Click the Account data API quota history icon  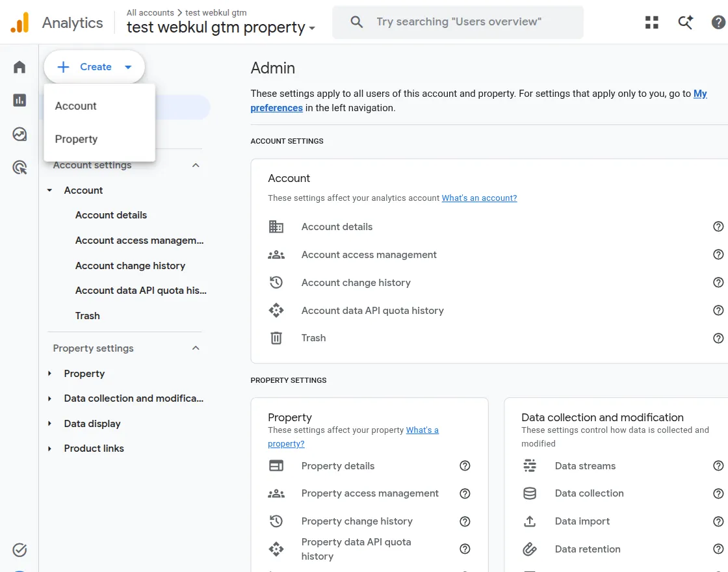tap(276, 310)
